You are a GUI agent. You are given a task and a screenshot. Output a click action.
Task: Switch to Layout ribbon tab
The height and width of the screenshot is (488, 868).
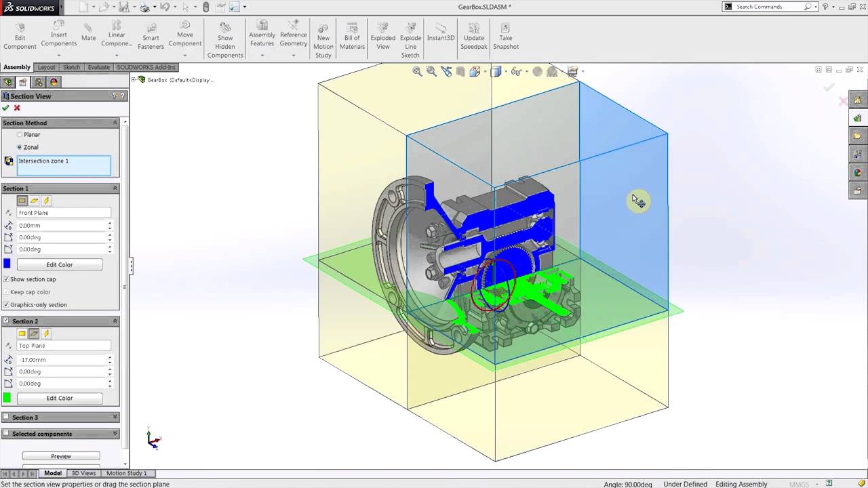pyautogui.click(x=46, y=67)
